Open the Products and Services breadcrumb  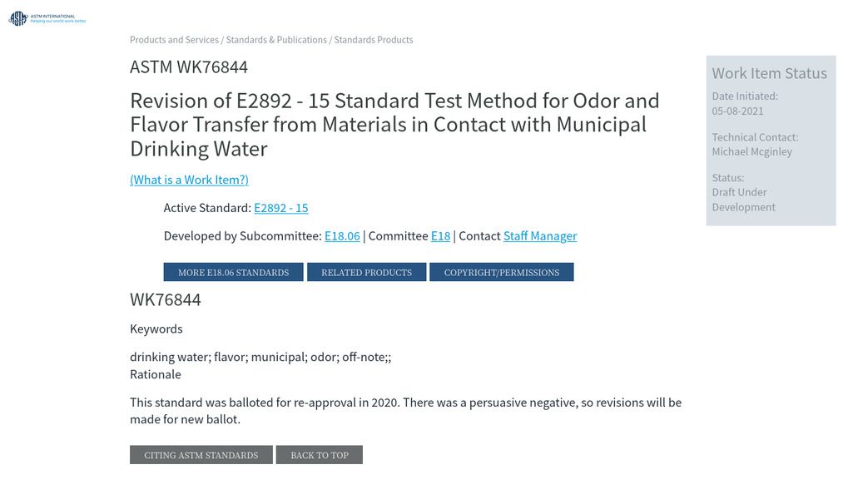click(174, 40)
